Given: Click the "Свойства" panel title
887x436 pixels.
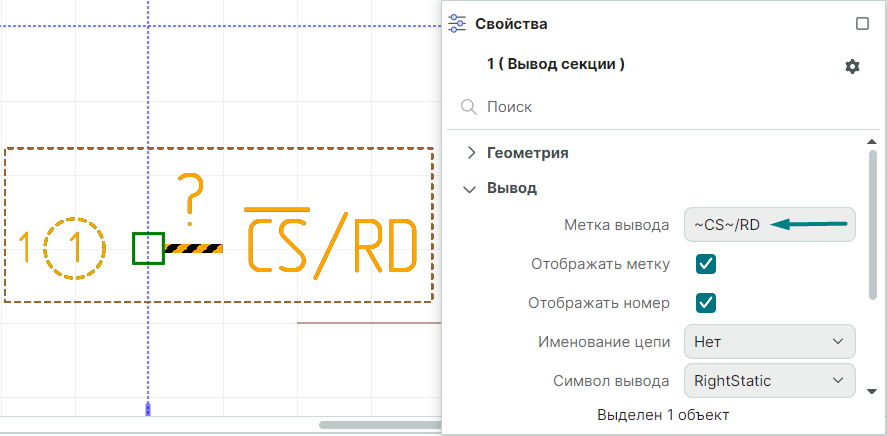Looking at the screenshot, I should [511, 24].
